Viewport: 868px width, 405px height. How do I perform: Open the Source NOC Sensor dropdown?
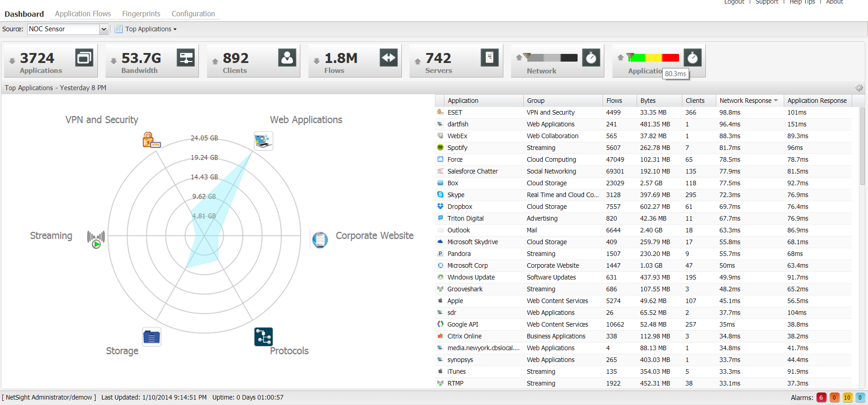(x=104, y=29)
